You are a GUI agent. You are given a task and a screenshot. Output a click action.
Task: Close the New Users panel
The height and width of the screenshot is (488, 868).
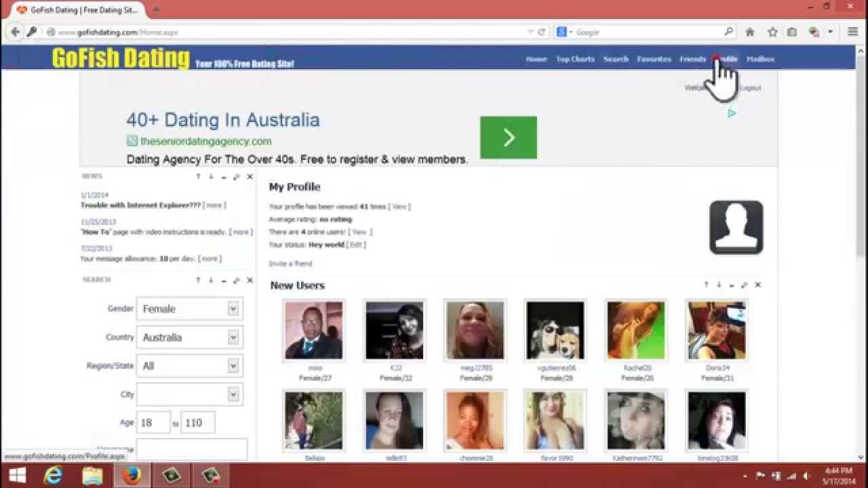tap(757, 285)
